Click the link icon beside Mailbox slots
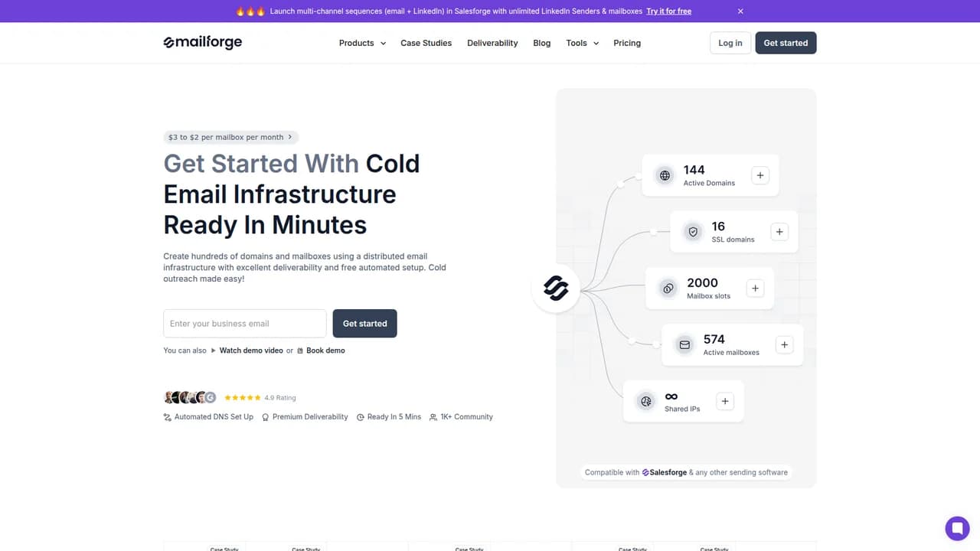 click(668, 289)
